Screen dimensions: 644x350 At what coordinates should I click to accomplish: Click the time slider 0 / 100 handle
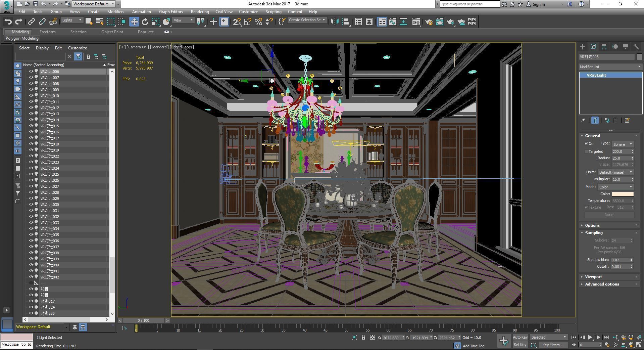pyautogui.click(x=144, y=320)
